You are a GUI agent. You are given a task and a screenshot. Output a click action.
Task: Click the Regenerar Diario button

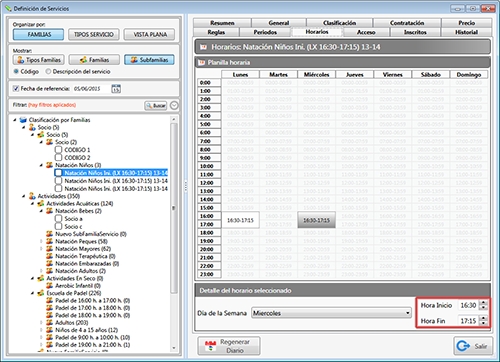(229, 346)
